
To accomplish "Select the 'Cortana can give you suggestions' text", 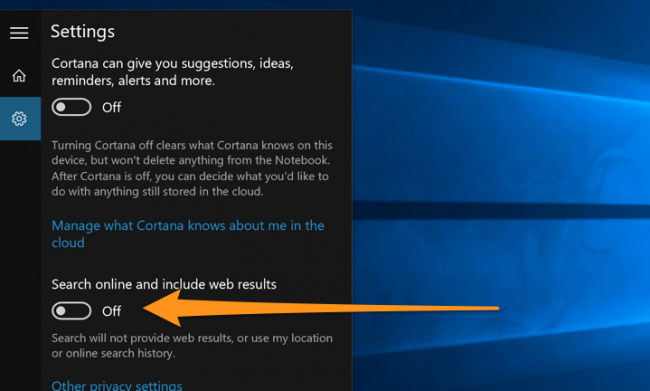I will pyautogui.click(x=172, y=72).
